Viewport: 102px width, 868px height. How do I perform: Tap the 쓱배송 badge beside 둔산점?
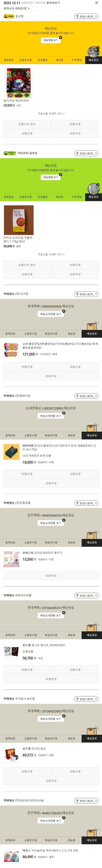tap(9, 16)
